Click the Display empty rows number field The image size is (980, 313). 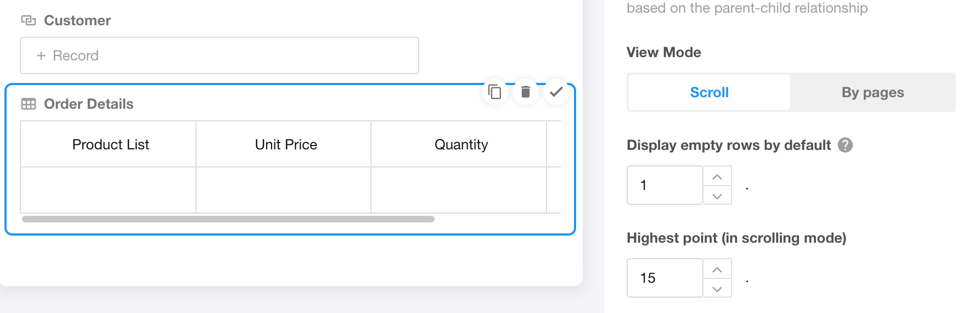point(664,185)
